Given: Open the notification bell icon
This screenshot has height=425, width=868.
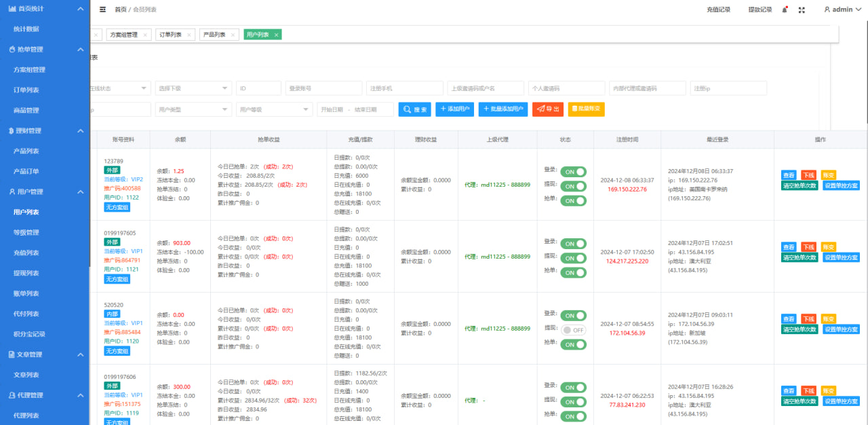Looking at the screenshot, I should pos(785,10).
